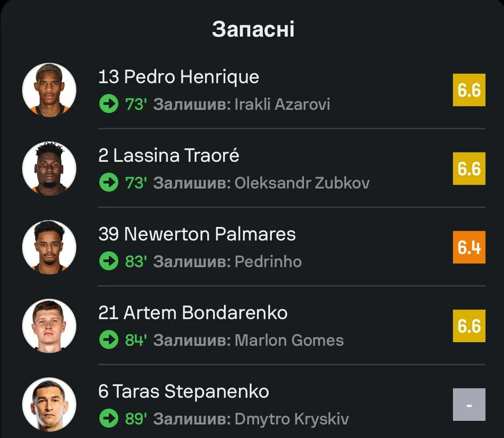Click the green substitution arrow beside Pedro Henrique's 73'
504x438 pixels.
pyautogui.click(x=108, y=104)
